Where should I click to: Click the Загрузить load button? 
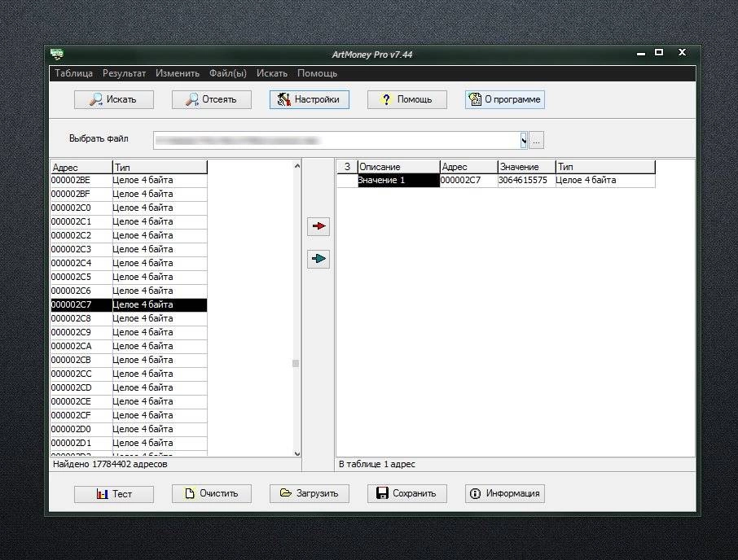310,494
